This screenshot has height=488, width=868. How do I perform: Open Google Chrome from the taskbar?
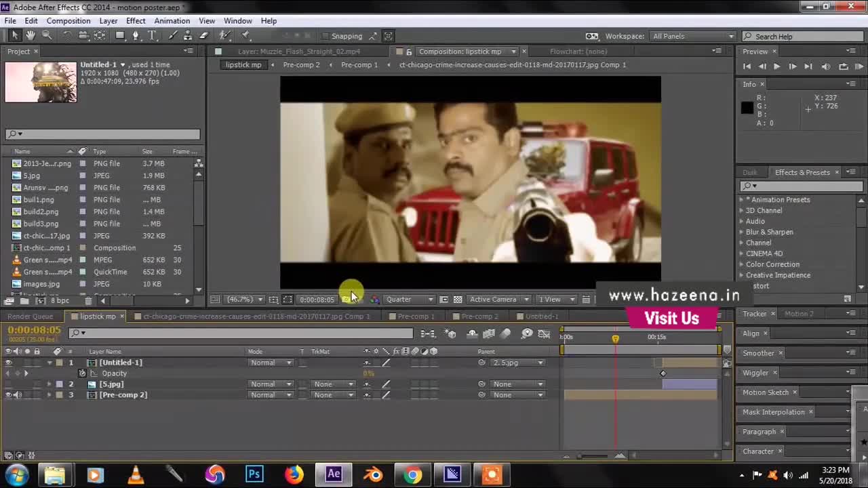pyautogui.click(x=412, y=474)
